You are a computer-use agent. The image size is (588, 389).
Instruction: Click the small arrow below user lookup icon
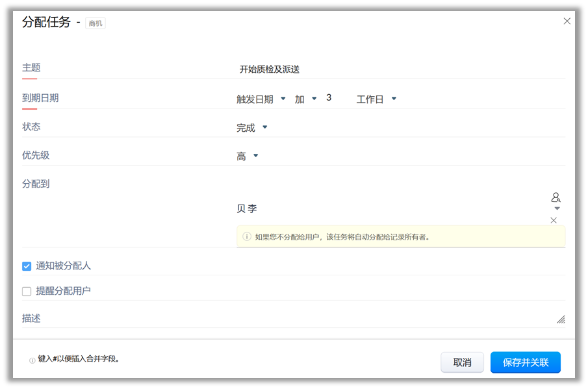pos(557,208)
